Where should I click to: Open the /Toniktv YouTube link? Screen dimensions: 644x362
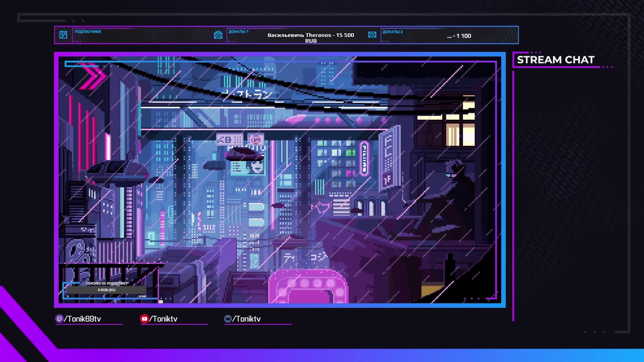coord(164,319)
